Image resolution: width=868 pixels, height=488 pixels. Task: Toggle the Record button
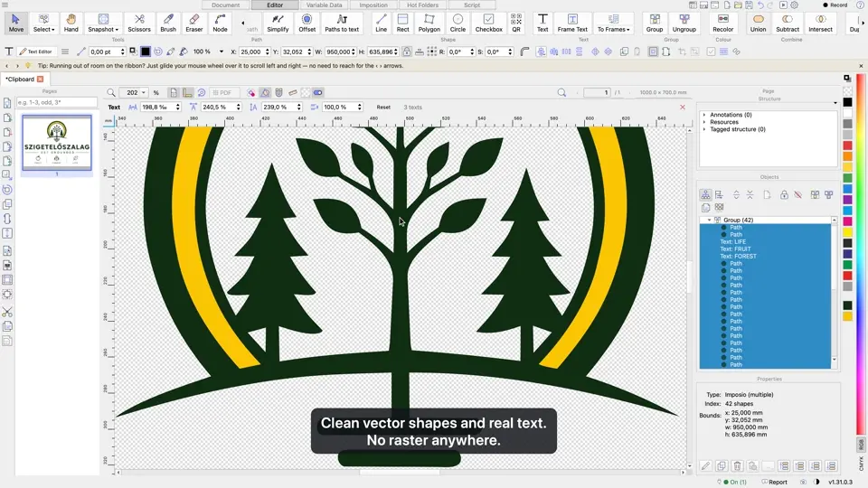tap(835, 5)
